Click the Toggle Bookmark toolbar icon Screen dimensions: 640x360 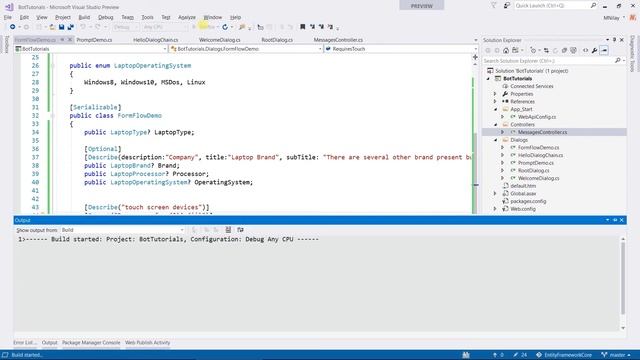[302, 27]
